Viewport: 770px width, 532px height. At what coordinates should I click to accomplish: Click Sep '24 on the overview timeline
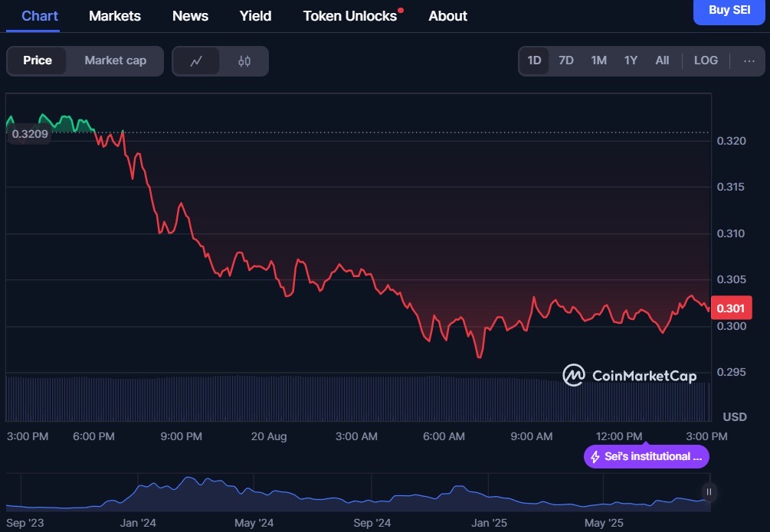[x=372, y=523]
